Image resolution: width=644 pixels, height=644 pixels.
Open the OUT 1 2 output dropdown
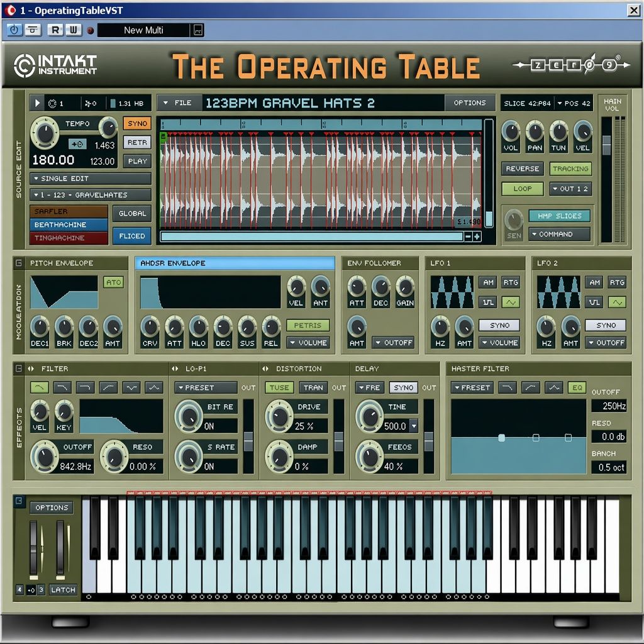point(570,189)
